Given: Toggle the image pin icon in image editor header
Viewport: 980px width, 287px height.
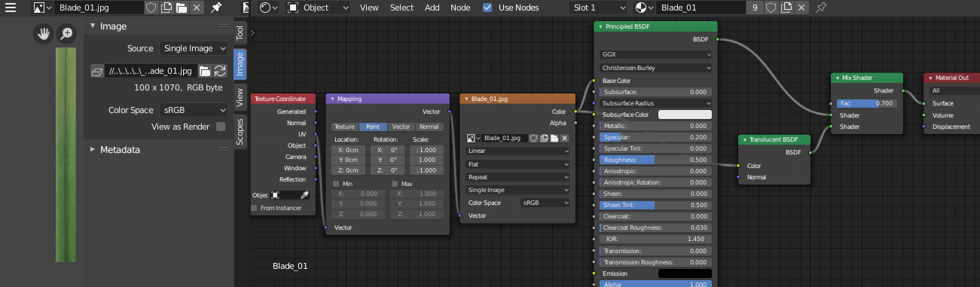Looking at the screenshot, I should (x=216, y=8).
